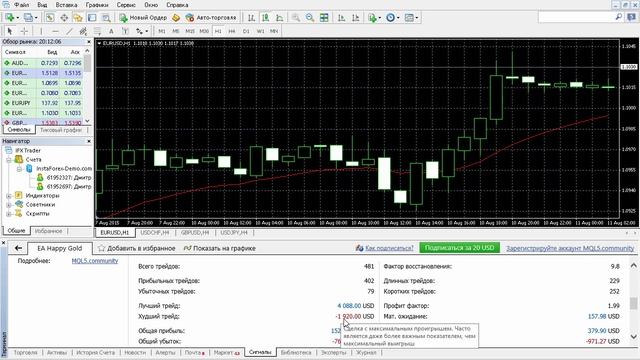640x360 pixels.
Task: Switch to the GBPUSD,H4 chart tab
Action: 195,233
